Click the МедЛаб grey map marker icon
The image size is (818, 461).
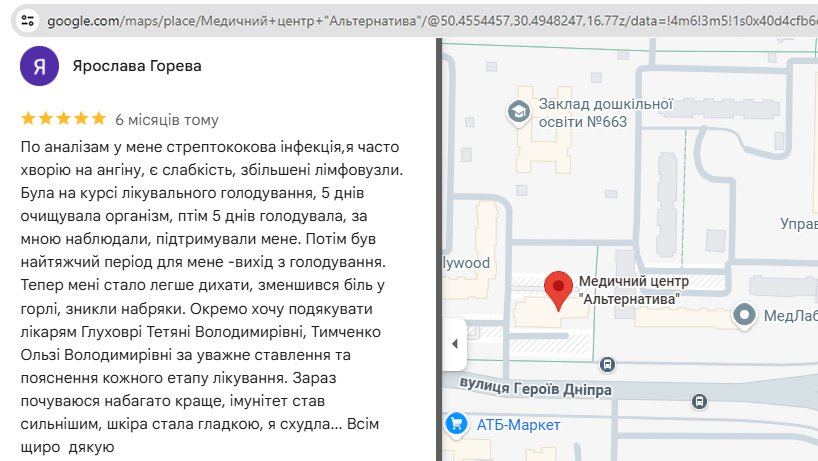point(744,316)
